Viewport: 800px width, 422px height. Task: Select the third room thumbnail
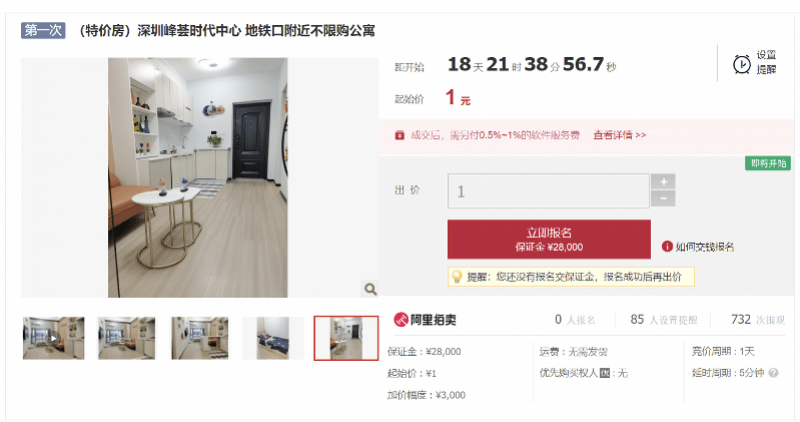click(x=200, y=338)
